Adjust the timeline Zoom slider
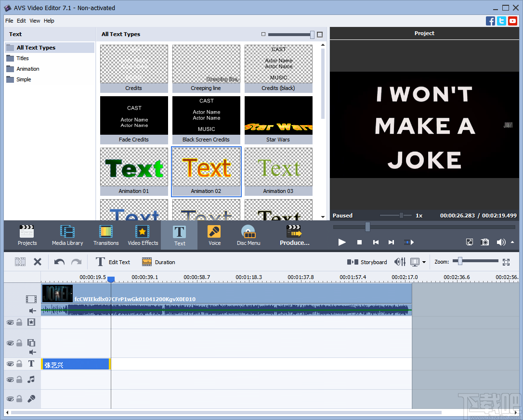 coord(459,261)
